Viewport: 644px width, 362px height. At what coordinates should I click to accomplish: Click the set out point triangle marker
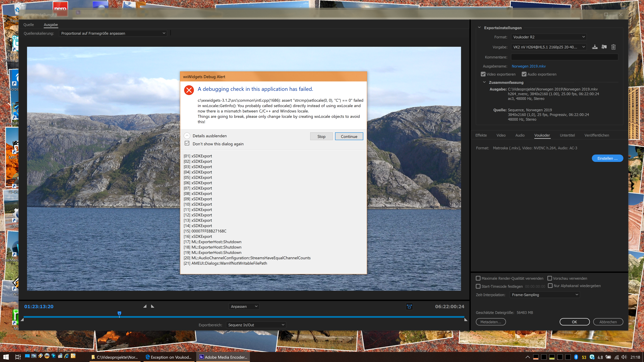[x=152, y=306]
